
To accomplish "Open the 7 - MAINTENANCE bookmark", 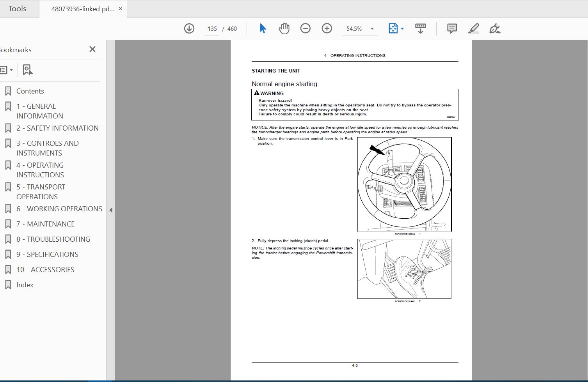I will [45, 224].
